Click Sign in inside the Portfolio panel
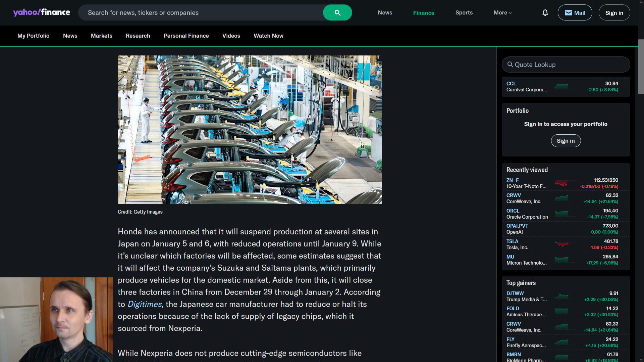Viewport: 644px width, 362px height. [566, 141]
